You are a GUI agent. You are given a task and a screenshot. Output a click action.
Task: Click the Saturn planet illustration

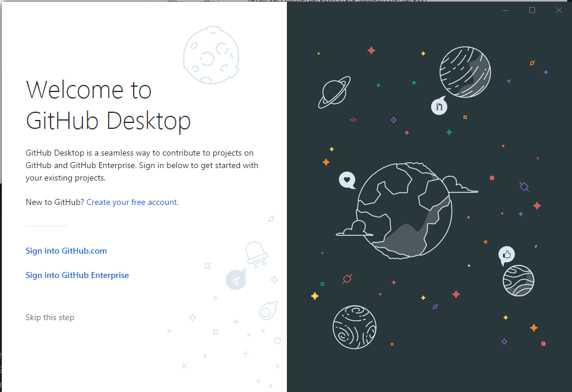point(334,93)
